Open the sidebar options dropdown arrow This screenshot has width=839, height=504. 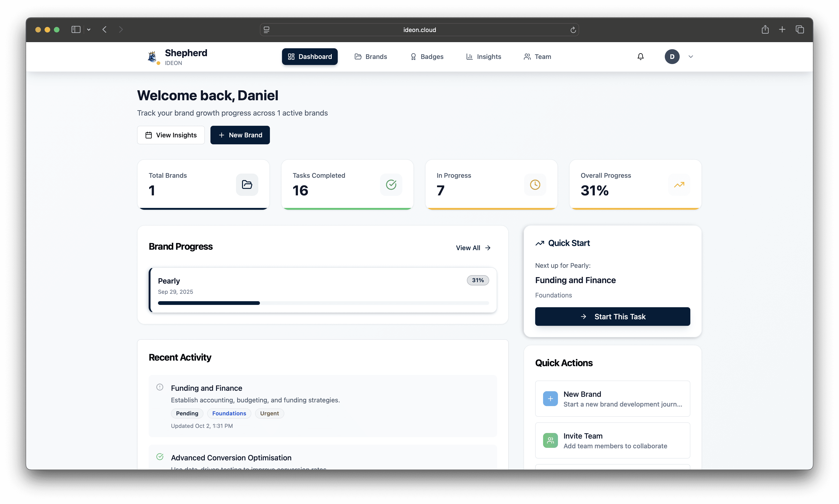coord(89,29)
